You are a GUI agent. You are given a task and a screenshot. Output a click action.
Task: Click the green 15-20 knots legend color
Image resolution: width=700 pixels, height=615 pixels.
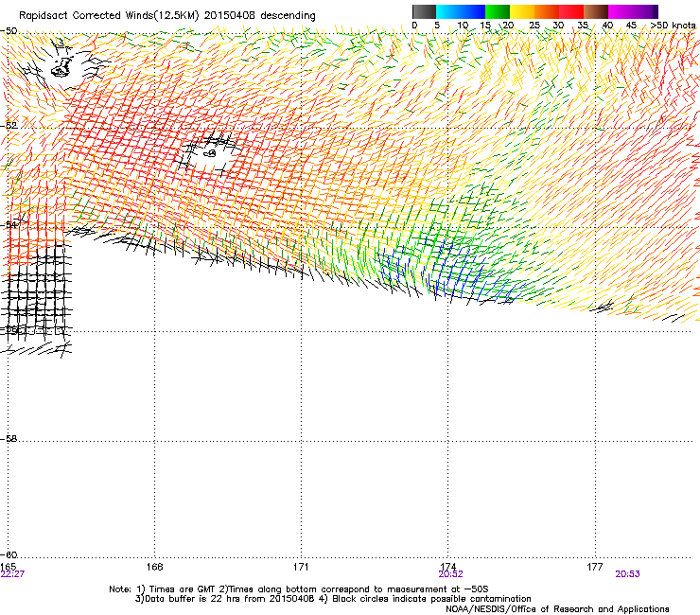498,11
